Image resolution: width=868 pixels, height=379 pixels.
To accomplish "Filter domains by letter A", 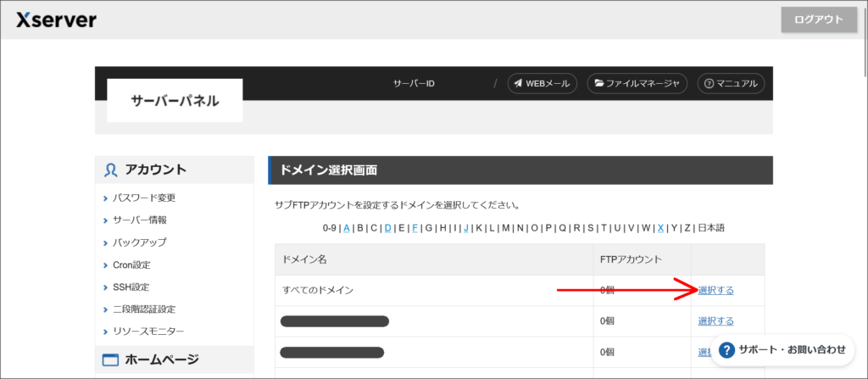I will pyautogui.click(x=347, y=228).
